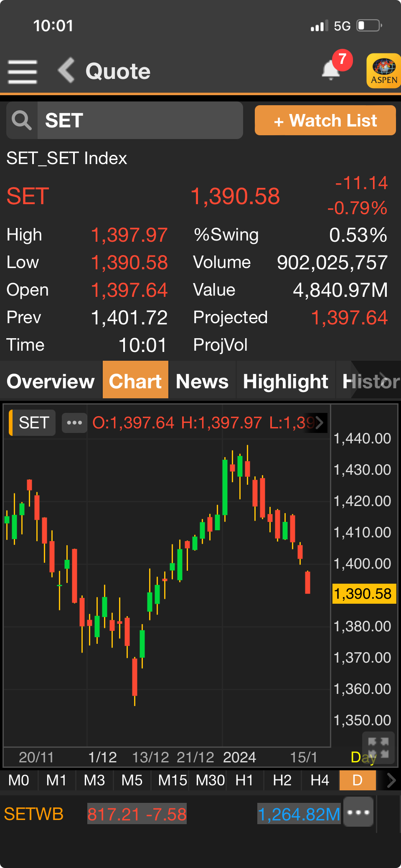
Task: Select the M5 timeframe
Action: click(132, 780)
